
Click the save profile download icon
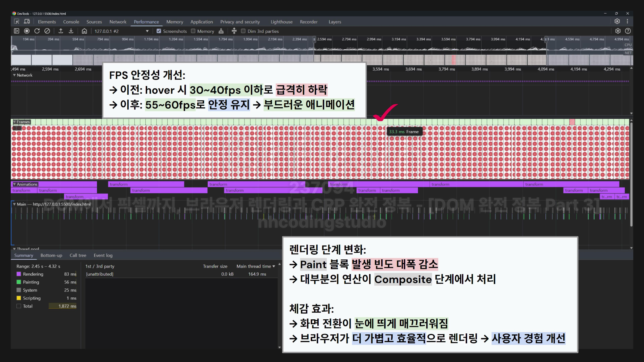pyautogui.click(x=71, y=31)
